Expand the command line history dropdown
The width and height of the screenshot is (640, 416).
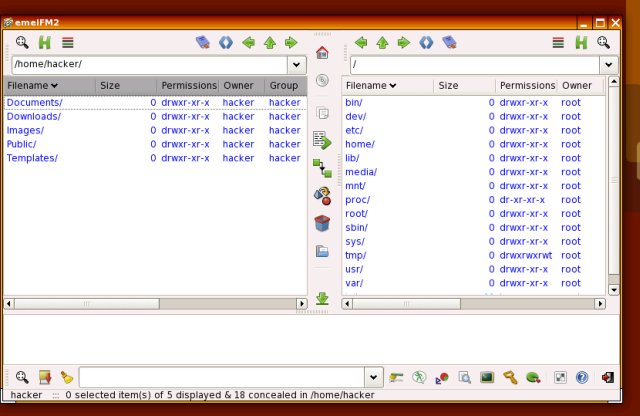pos(373,377)
